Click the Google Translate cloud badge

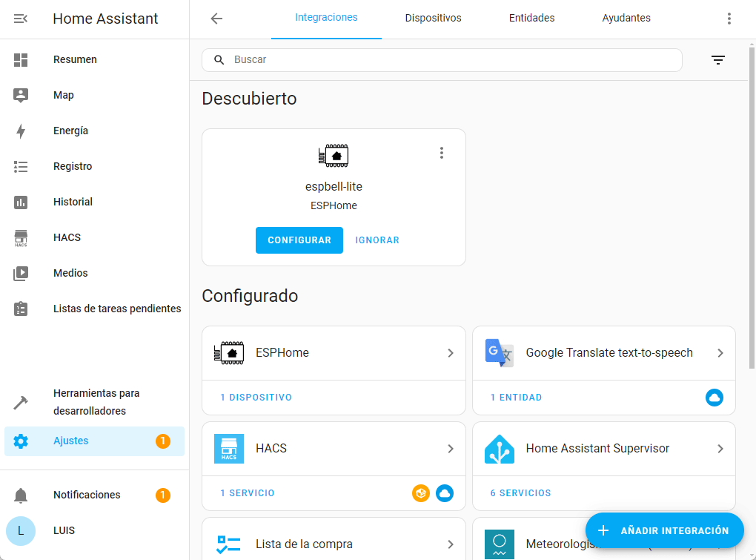coord(714,398)
